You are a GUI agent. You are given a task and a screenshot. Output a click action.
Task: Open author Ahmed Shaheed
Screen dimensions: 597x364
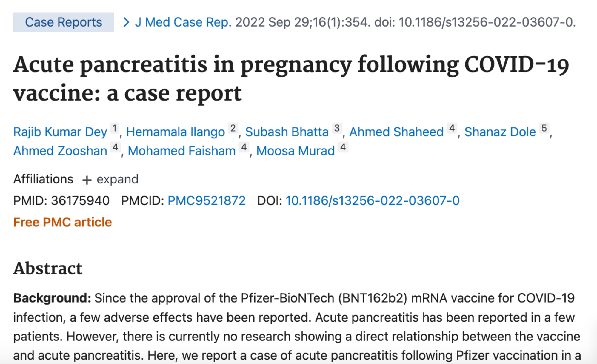click(396, 132)
